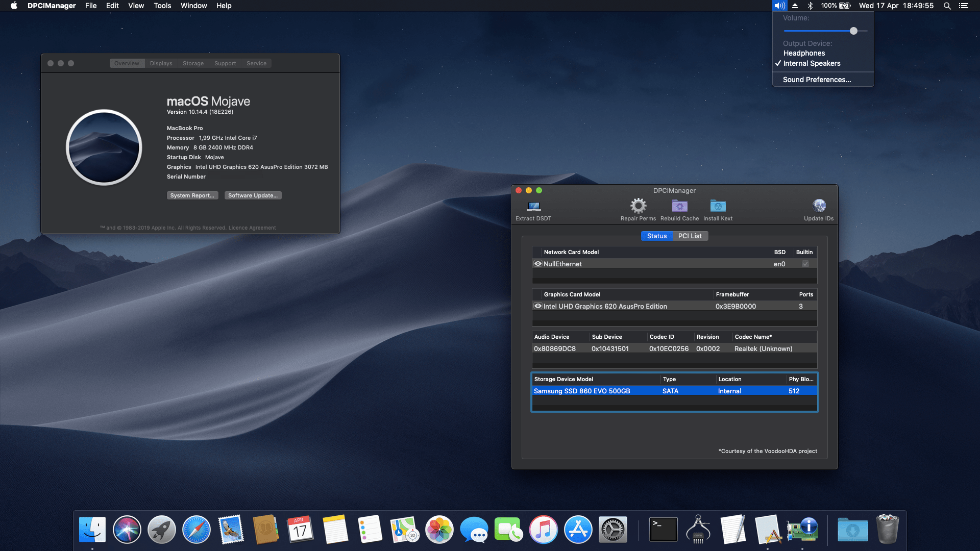Viewport: 980px width, 551px height.
Task: Choose Internal Speakers output device
Action: point(812,63)
